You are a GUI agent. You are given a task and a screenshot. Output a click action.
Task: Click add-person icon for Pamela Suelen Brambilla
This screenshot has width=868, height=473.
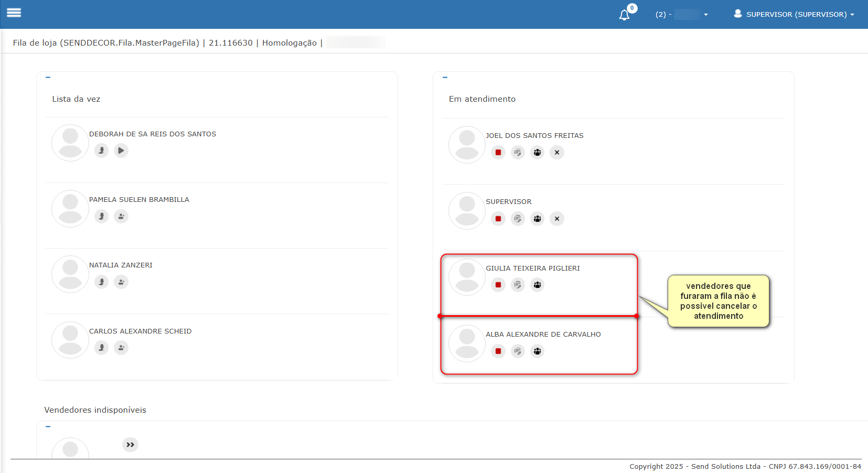(121, 216)
